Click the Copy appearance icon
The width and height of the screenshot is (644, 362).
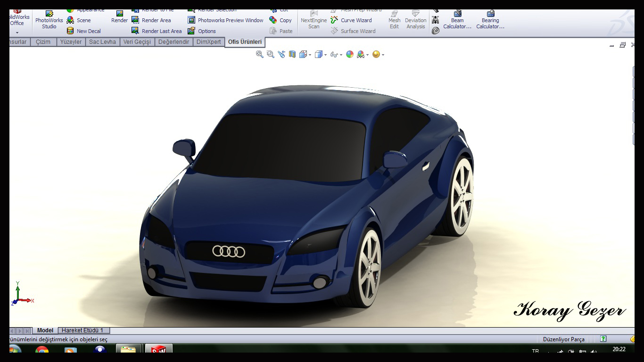pos(273,20)
